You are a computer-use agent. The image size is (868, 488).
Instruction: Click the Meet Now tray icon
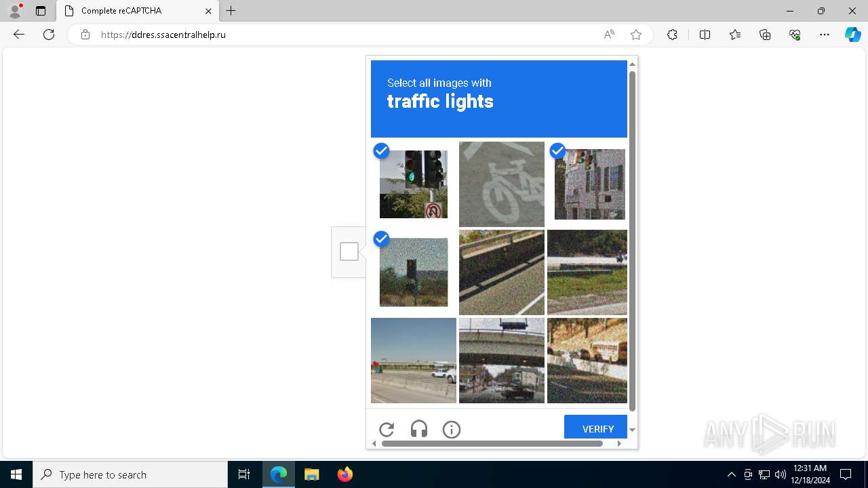748,474
